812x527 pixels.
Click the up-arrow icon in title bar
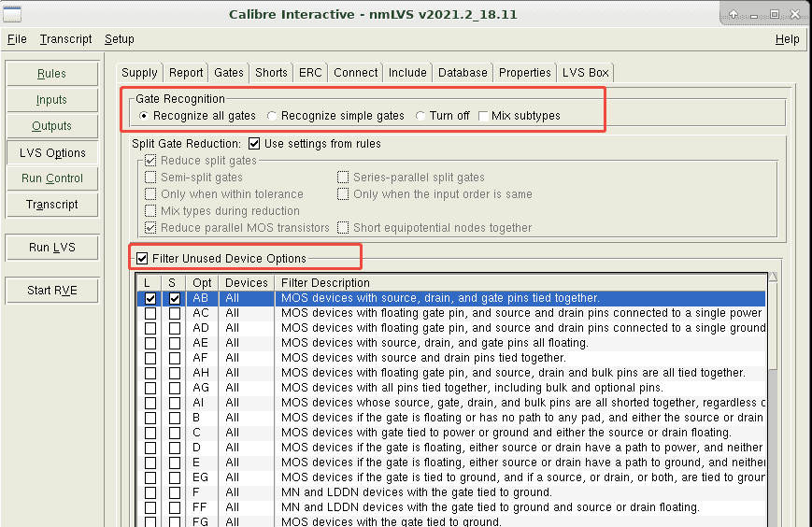tap(734, 14)
